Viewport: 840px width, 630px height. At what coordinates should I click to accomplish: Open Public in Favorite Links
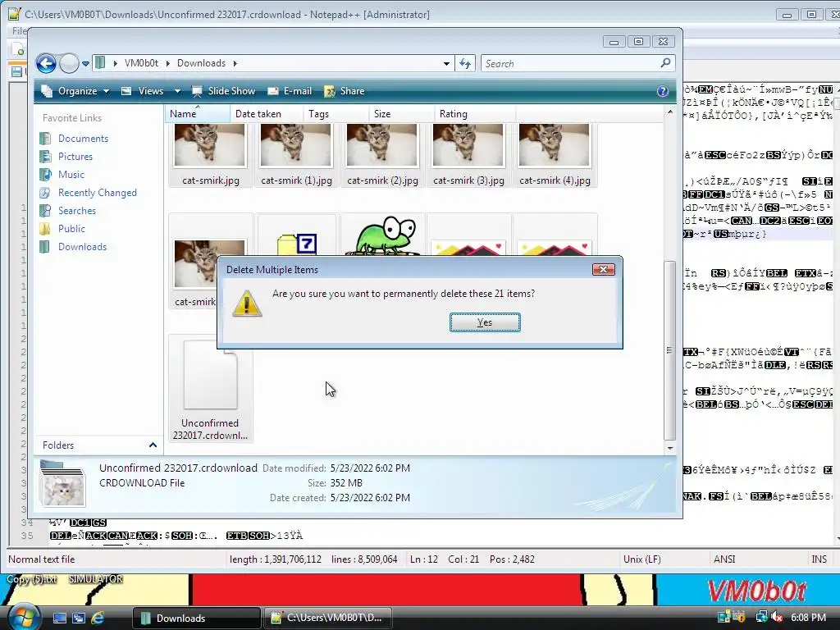click(72, 228)
